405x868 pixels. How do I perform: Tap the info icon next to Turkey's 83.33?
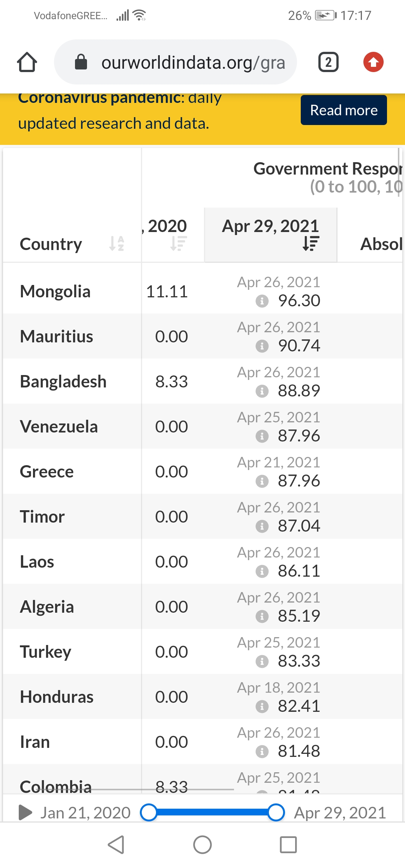pos(262,661)
